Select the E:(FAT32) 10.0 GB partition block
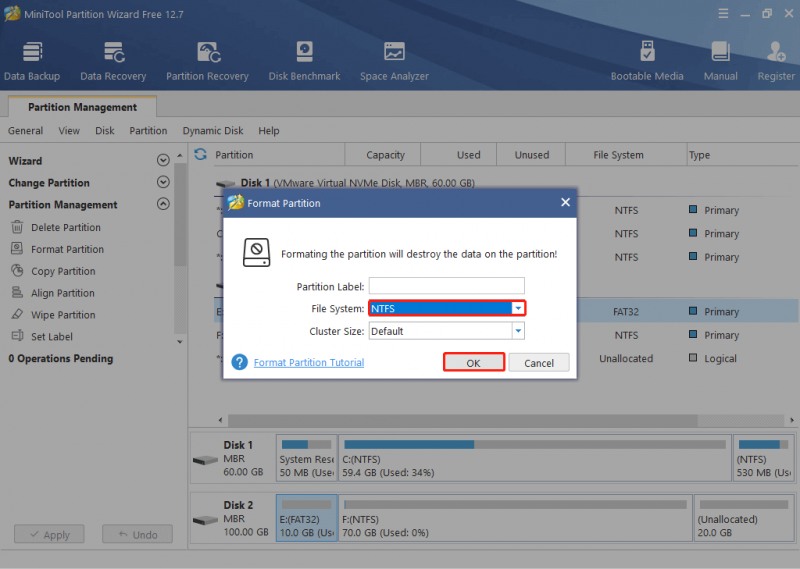 307,517
